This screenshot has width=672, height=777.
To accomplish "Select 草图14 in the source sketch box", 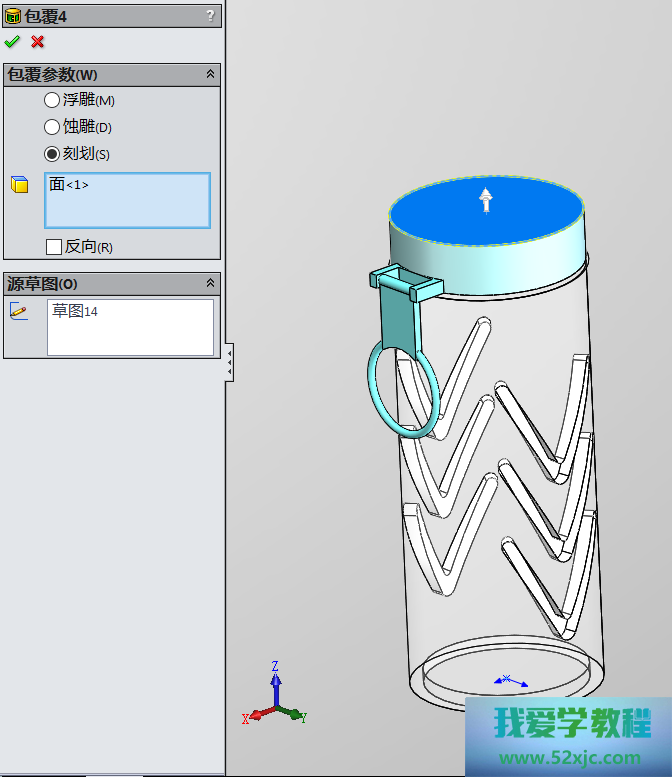I will 75,311.
